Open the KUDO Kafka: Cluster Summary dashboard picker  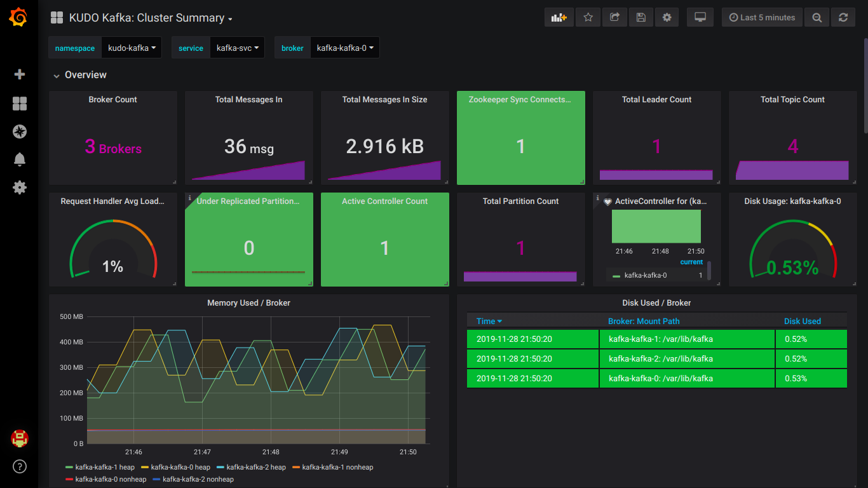pos(151,18)
